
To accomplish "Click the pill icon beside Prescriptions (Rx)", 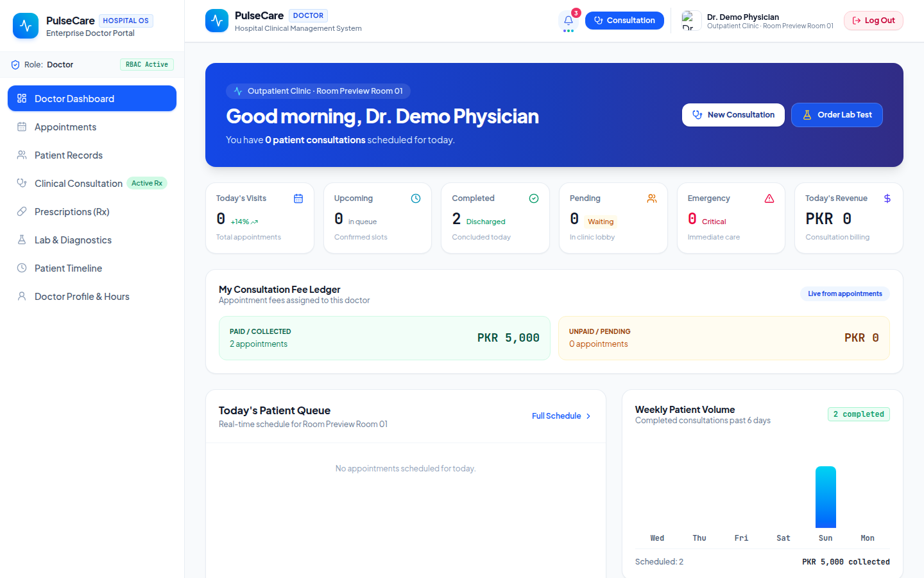I will [x=22, y=211].
